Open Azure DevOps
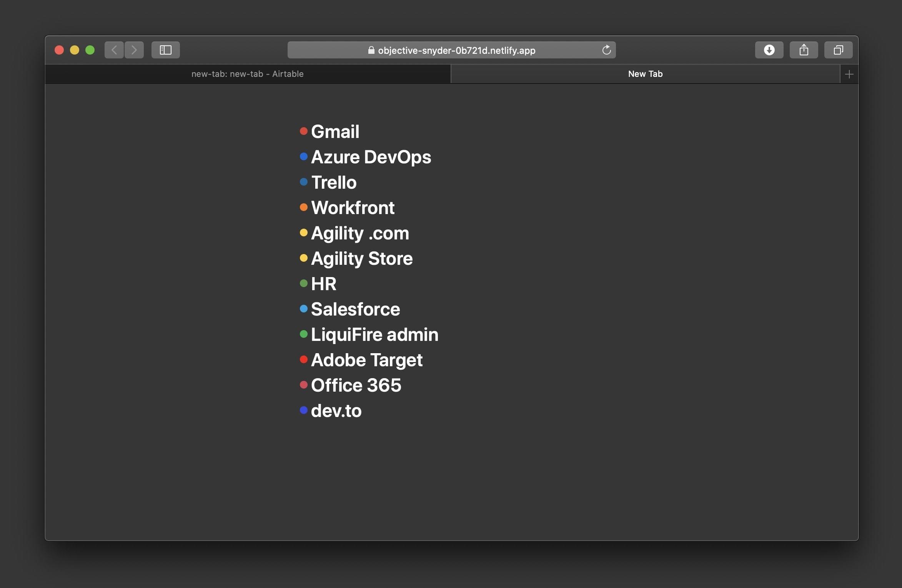 (371, 157)
